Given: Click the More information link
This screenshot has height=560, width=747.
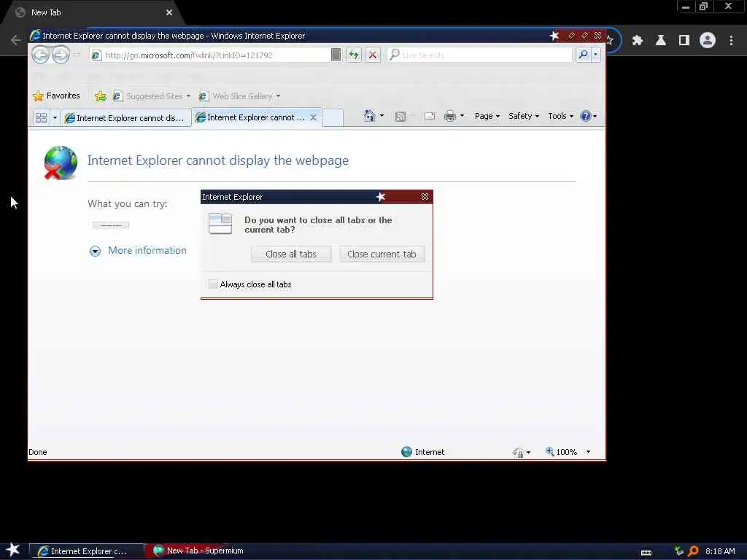Looking at the screenshot, I should click(x=147, y=251).
